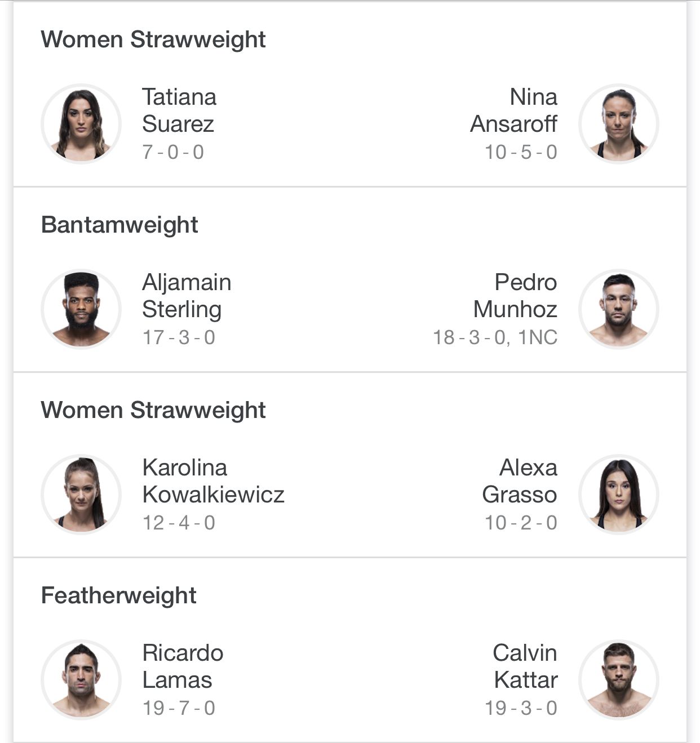Open Alexa Grasso's profile photo
This screenshot has height=743, width=700.
click(x=618, y=495)
